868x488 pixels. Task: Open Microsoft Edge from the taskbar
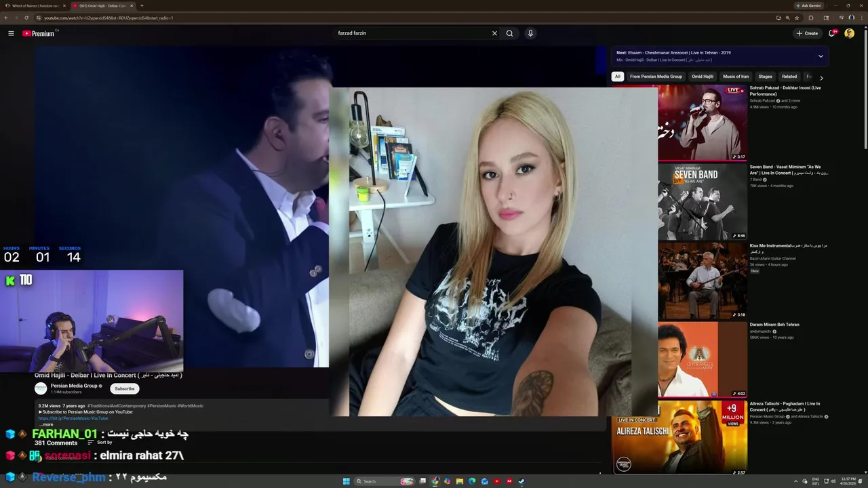pyautogui.click(x=472, y=481)
